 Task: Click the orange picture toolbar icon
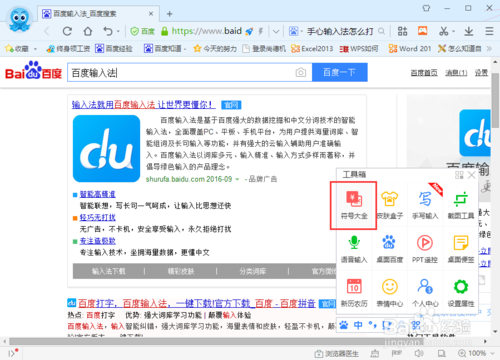[423, 31]
